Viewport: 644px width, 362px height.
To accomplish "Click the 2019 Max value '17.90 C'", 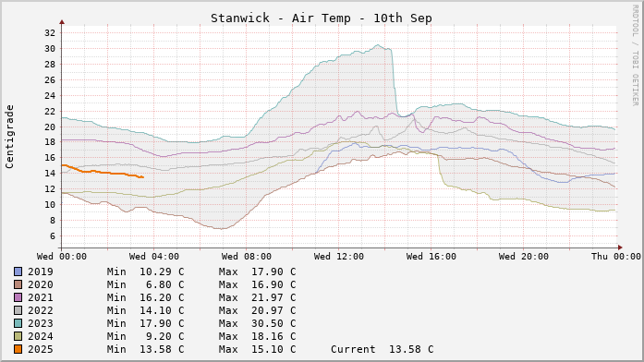I will click(x=273, y=271).
